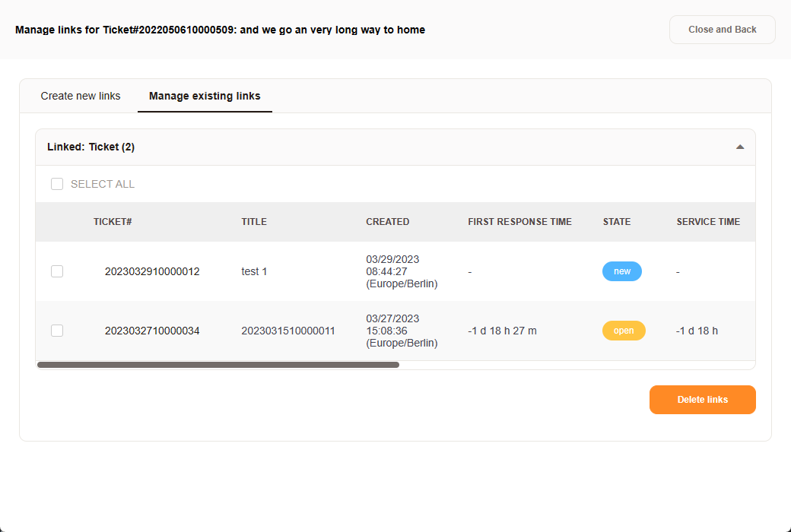Sort by CREATED column header
Image resolution: width=791 pixels, height=532 pixels.
387,222
